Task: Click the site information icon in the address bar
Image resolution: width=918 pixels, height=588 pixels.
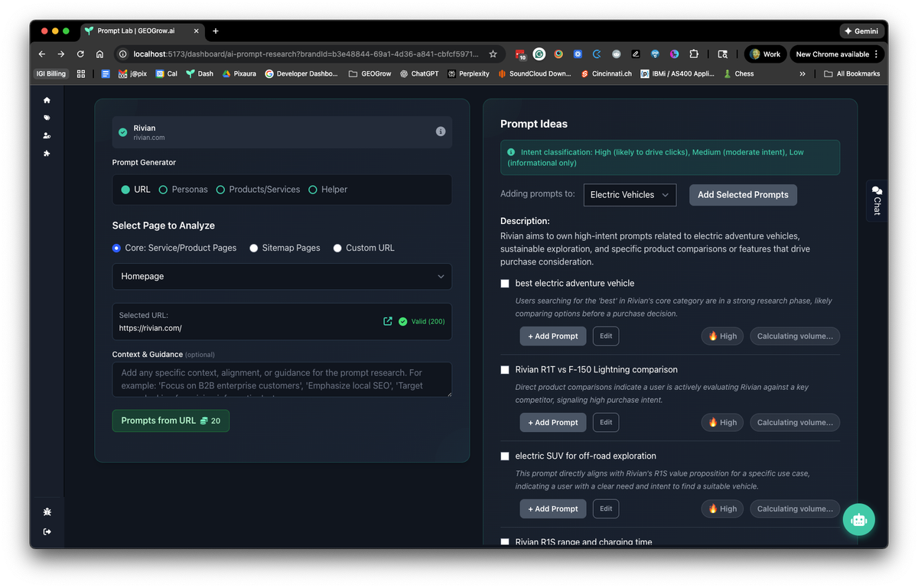Action: [122, 54]
